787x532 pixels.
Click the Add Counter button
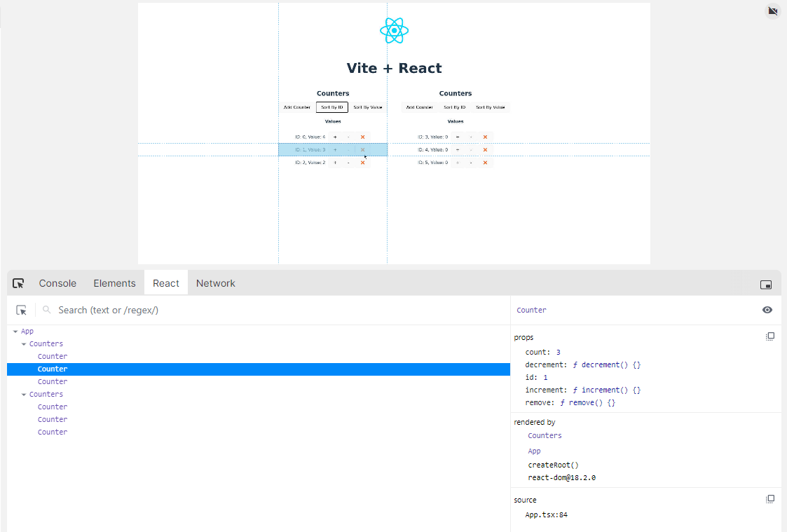tap(296, 107)
